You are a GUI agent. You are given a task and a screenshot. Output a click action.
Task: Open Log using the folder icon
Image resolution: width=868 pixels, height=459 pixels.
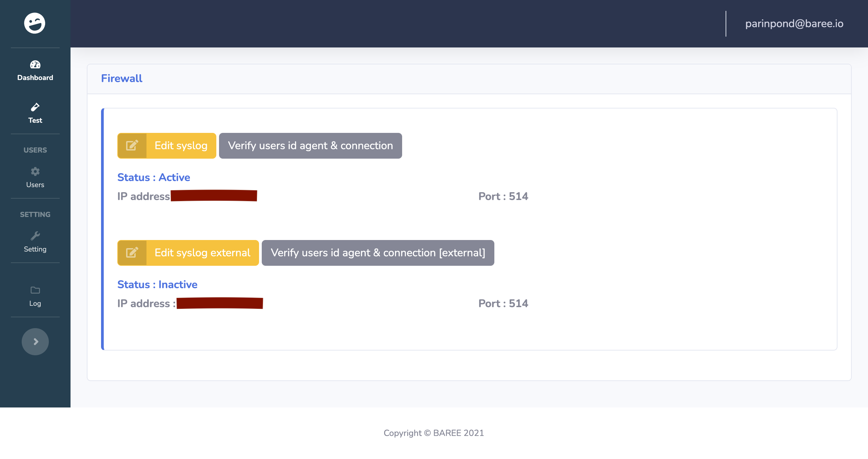pos(35,291)
